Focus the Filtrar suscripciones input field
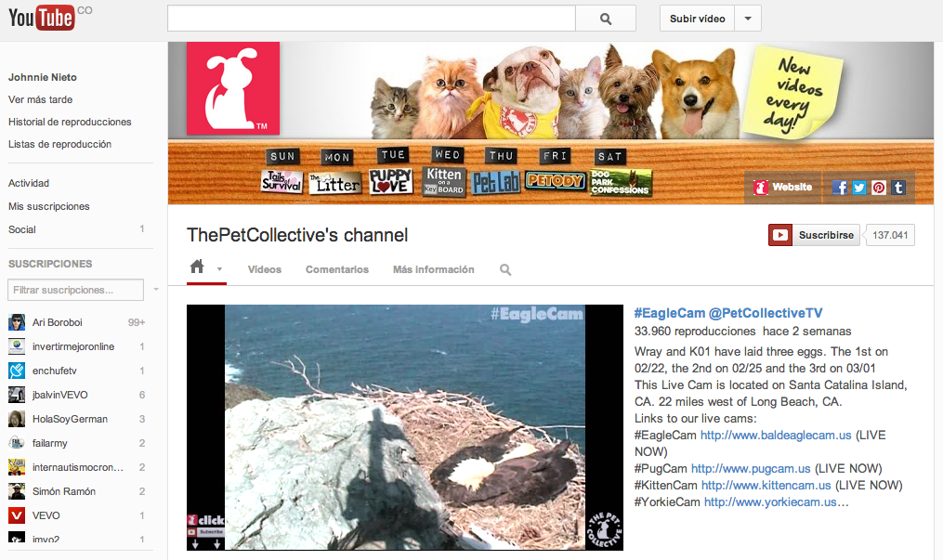The image size is (943, 560). tap(75, 291)
